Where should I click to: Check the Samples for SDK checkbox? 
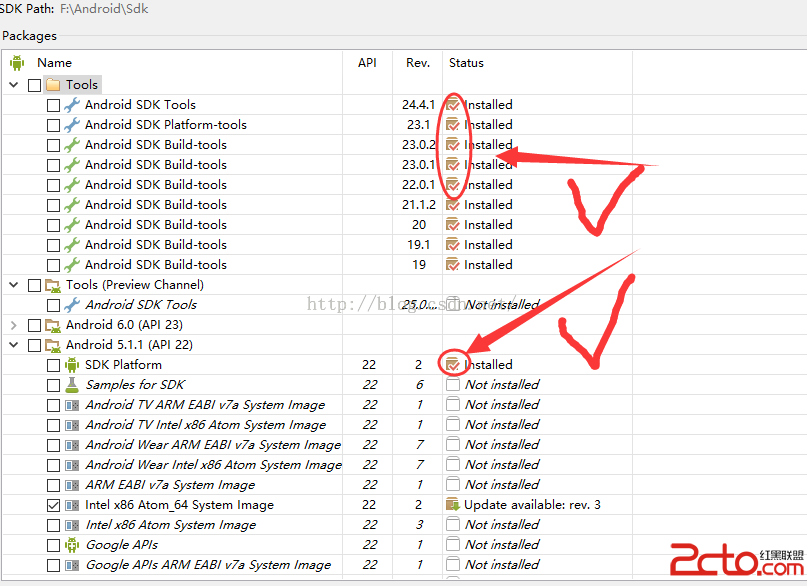(x=53, y=385)
